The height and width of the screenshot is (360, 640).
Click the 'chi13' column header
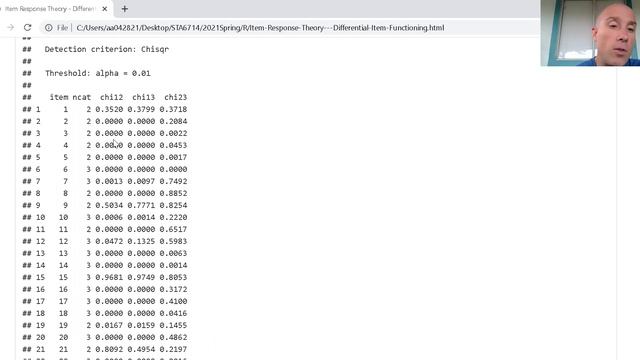coord(143,97)
